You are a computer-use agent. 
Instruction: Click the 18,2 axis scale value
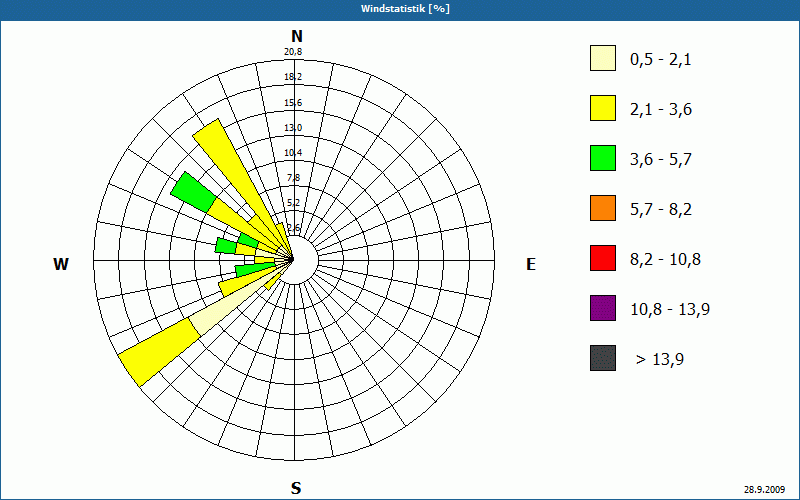click(x=293, y=77)
